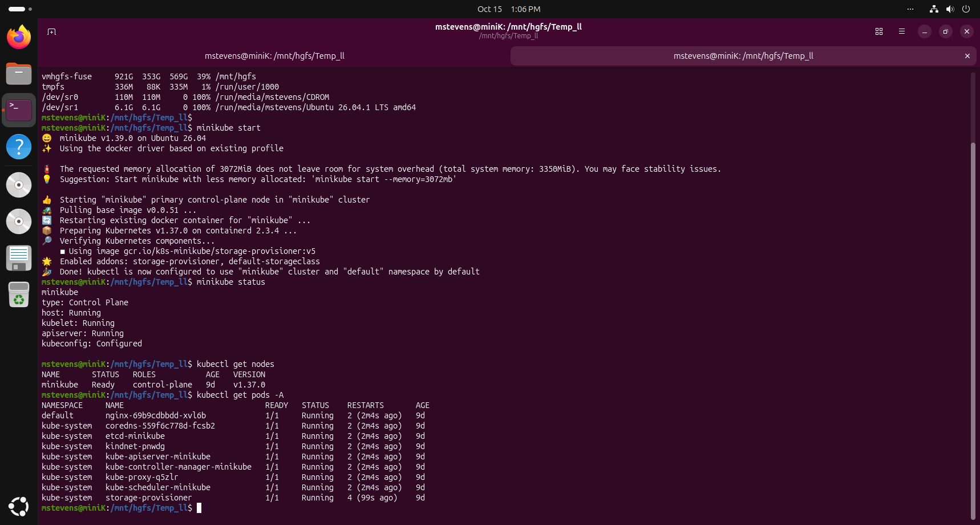Image resolution: width=980 pixels, height=525 pixels.
Task: Open Activities workspace indicator in top-left
Action: click(20, 9)
